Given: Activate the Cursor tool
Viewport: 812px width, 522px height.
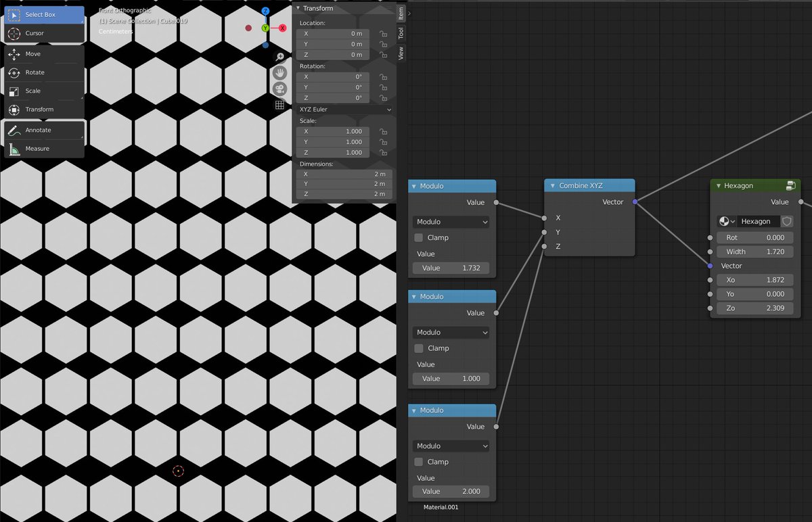Looking at the screenshot, I should 45,32.
